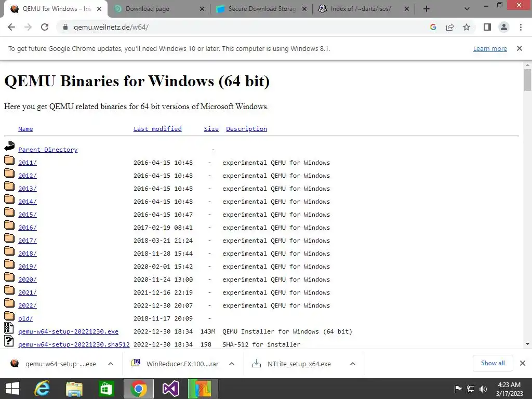Click the unknown file icon beside the sha512 file
Viewport: 532px width, 399px height.
click(9, 341)
